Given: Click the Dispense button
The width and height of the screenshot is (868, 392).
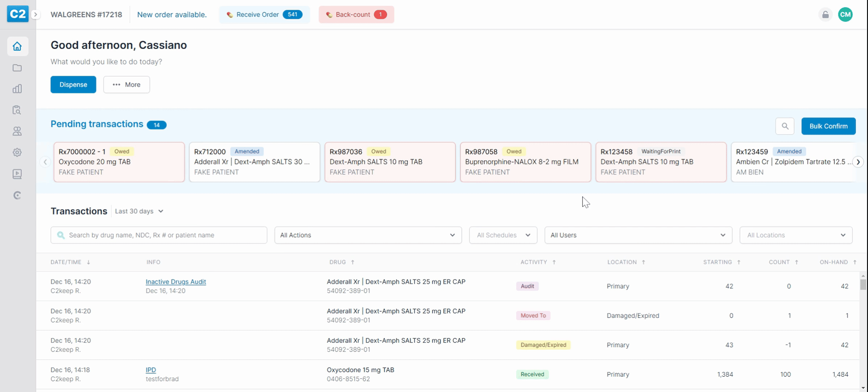Looking at the screenshot, I should (73, 85).
